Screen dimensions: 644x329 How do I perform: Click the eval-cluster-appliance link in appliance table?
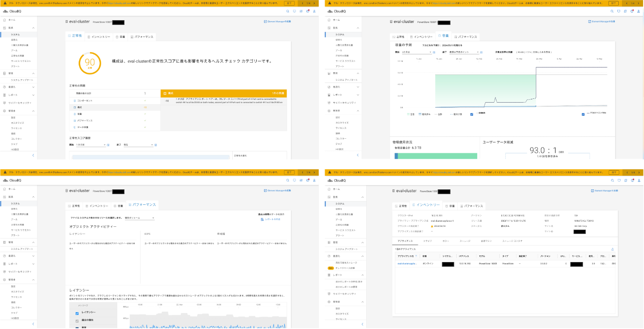coord(407,264)
